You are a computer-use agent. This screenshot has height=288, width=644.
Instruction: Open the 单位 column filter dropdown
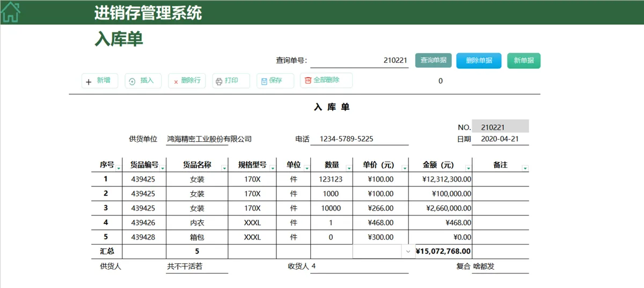(x=306, y=169)
